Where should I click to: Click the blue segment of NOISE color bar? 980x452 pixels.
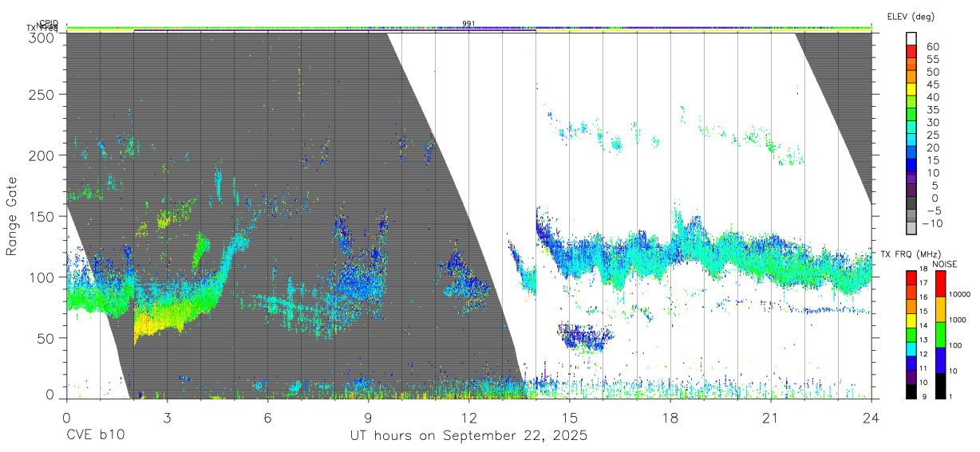tap(940, 360)
